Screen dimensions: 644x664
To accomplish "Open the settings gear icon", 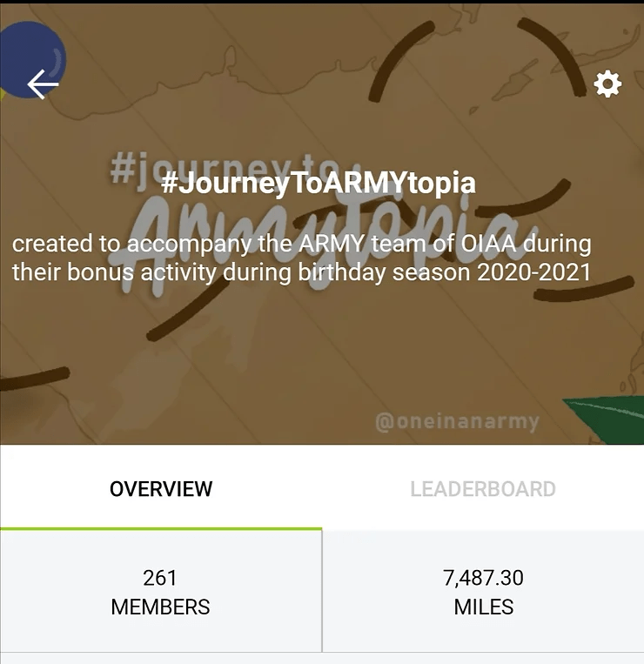I will (x=607, y=84).
